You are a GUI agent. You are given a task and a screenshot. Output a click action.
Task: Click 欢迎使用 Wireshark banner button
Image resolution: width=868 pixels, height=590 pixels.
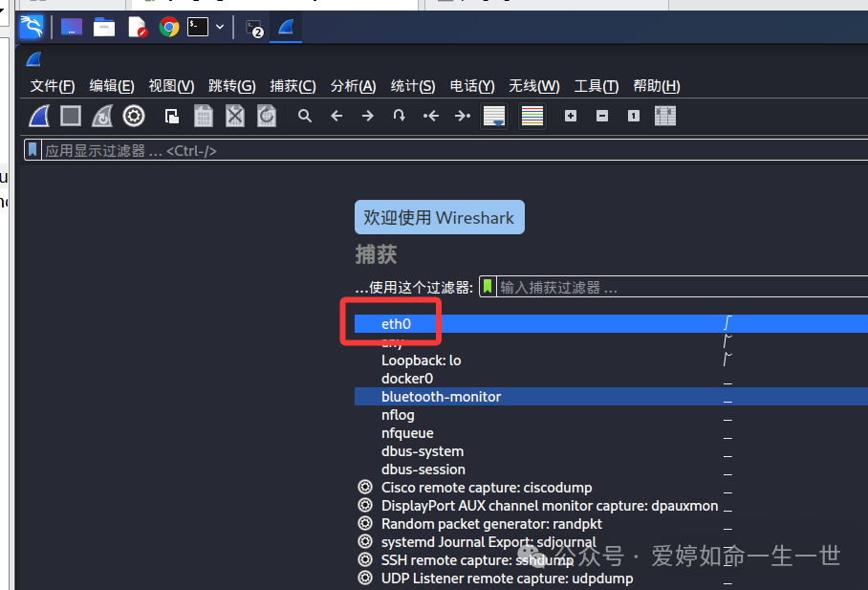pos(440,217)
